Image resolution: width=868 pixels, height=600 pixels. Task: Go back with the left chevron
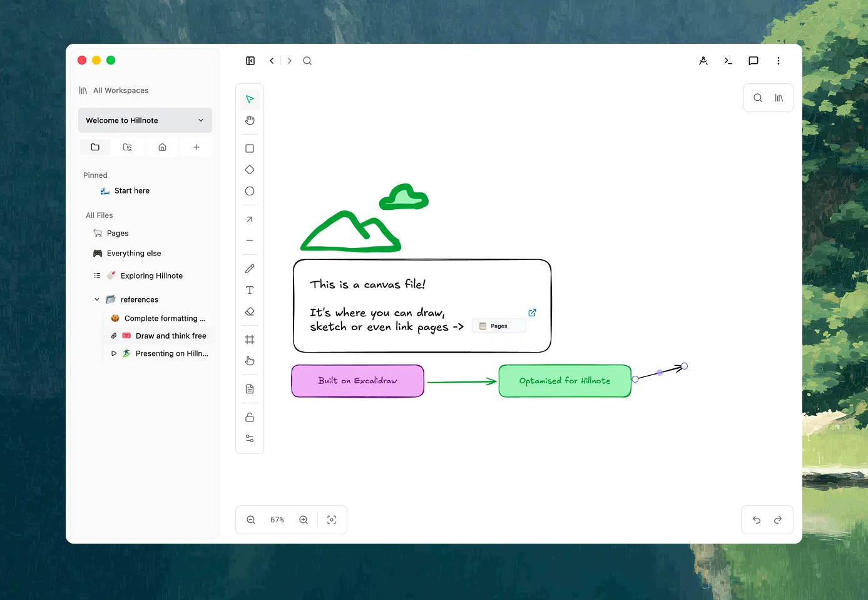272,61
